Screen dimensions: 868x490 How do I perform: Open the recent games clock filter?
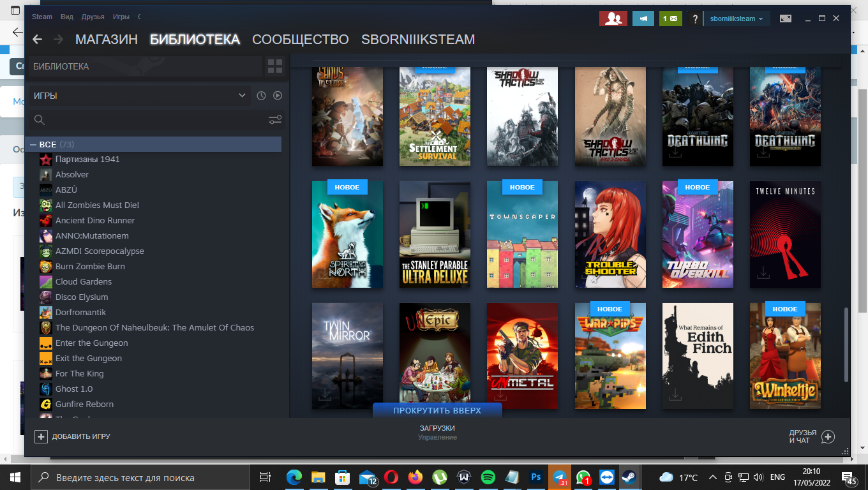261,96
